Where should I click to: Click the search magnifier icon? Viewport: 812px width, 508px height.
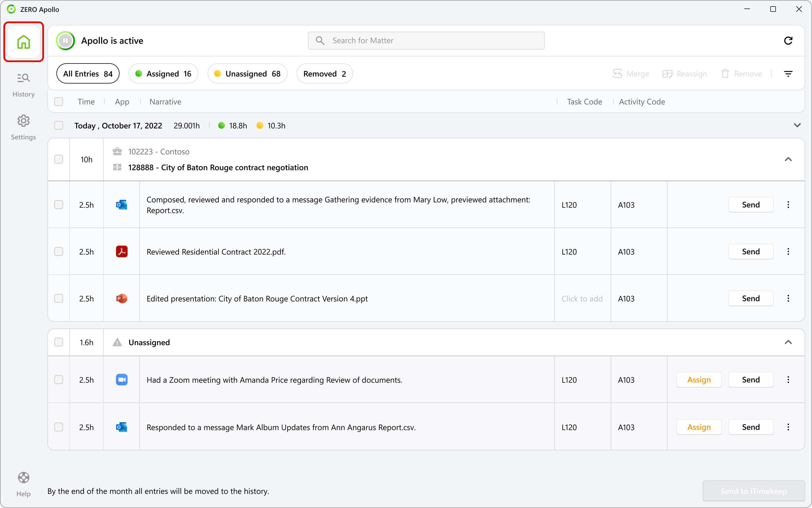(x=320, y=41)
